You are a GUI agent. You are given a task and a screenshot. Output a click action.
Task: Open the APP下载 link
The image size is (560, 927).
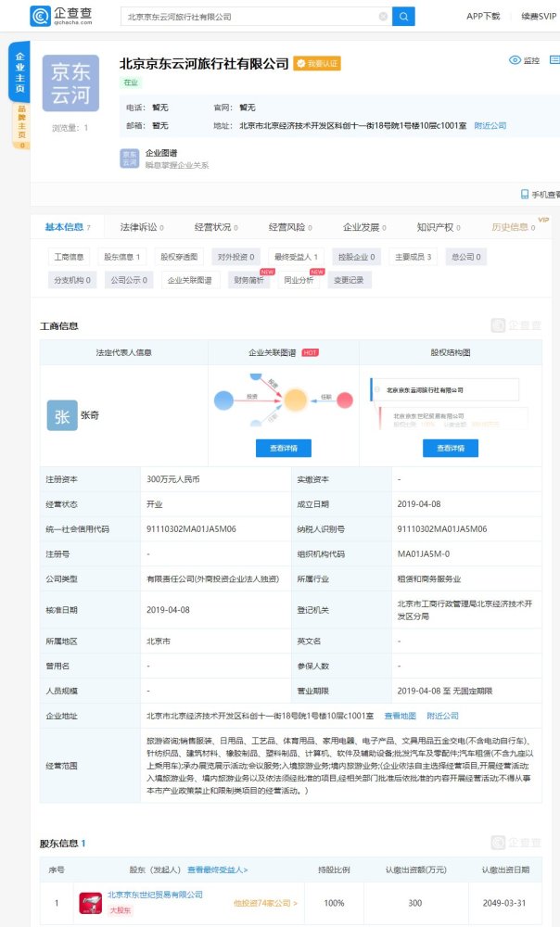click(x=483, y=16)
